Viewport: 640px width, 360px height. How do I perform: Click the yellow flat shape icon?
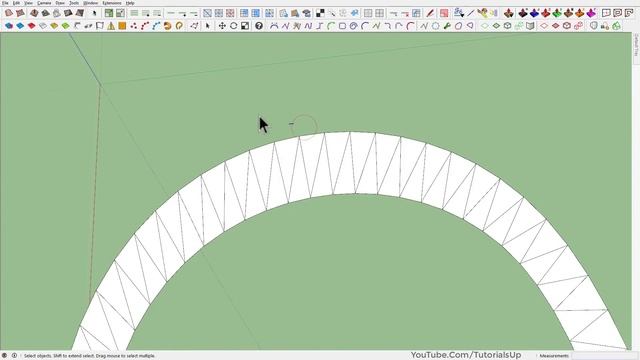pos(54,26)
